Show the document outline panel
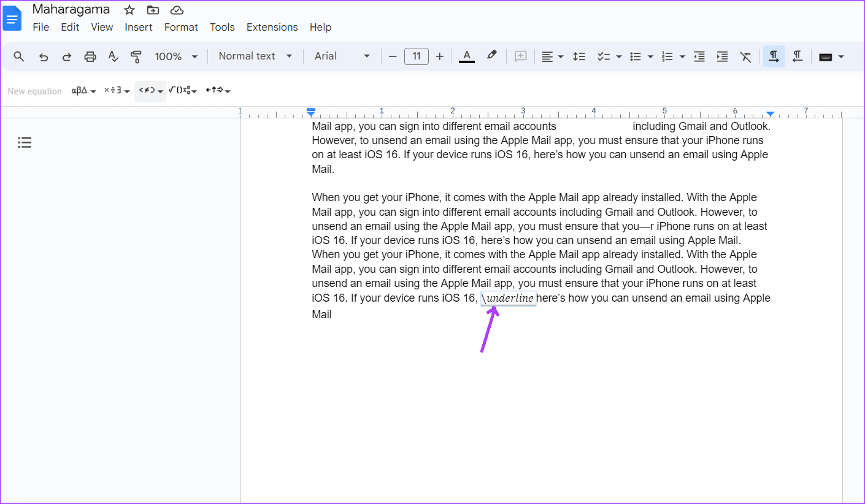This screenshot has height=504, width=865. 25,142
